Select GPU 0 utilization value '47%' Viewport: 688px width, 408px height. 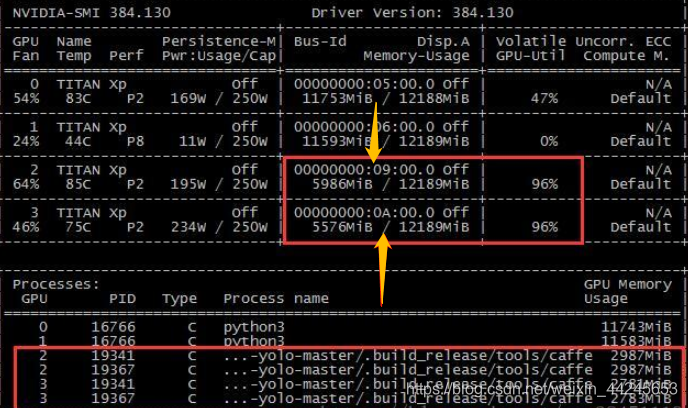tap(544, 98)
